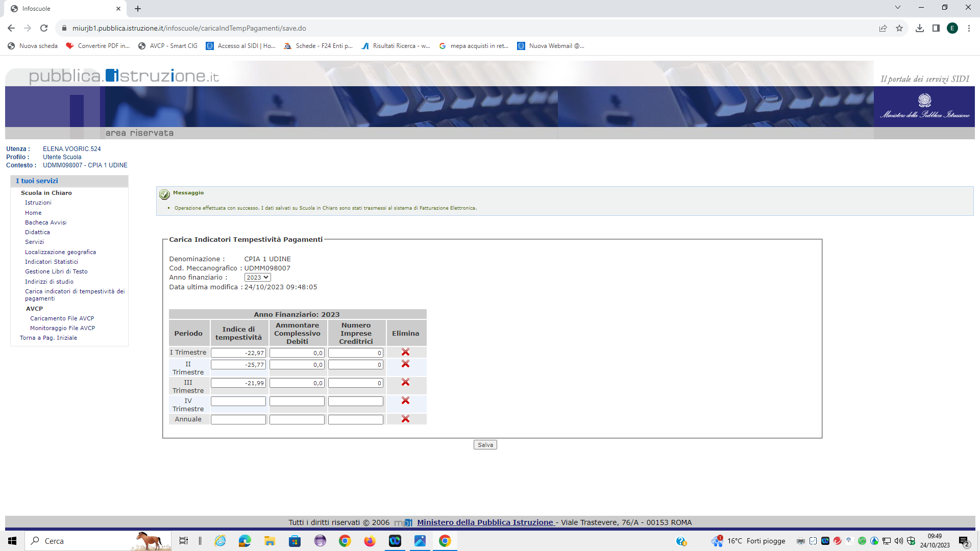Bookmark this page with star icon
980x551 pixels.
coord(899,29)
